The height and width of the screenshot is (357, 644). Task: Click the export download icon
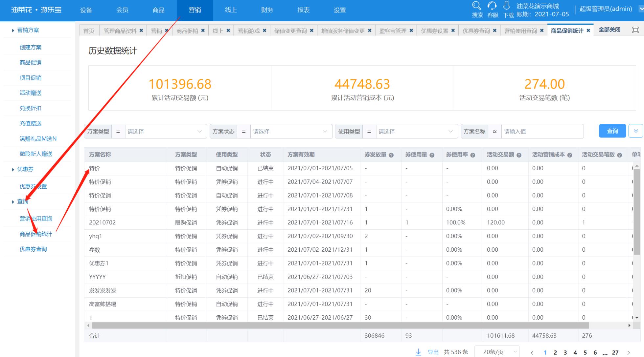(418, 352)
